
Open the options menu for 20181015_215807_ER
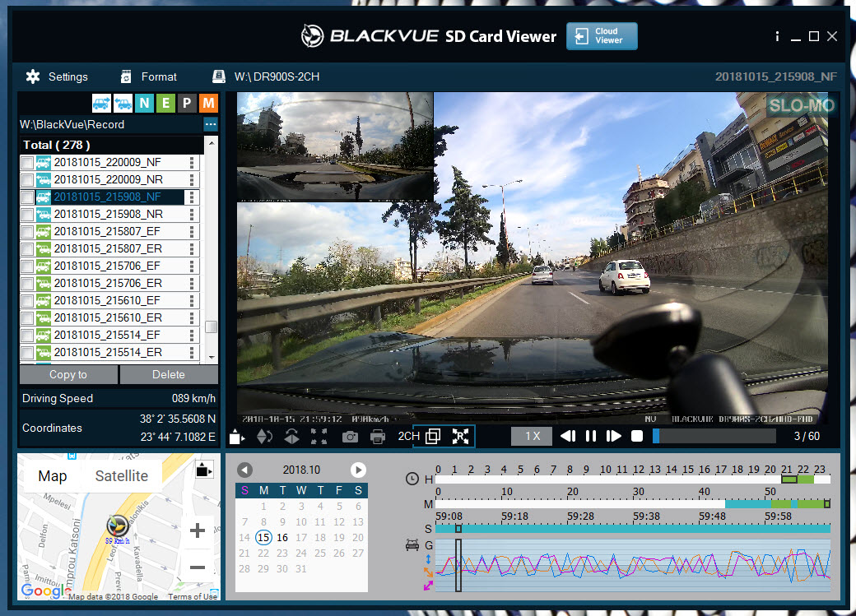pyautogui.click(x=192, y=249)
